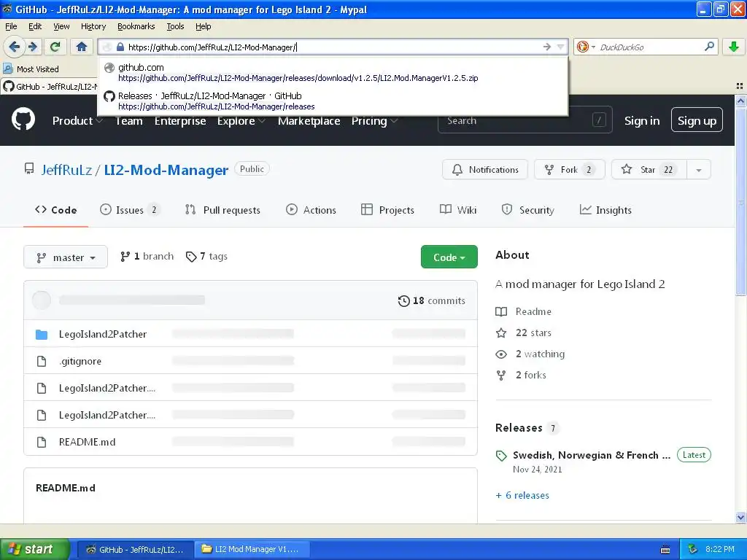Open the History menu
747x560 pixels.
tap(93, 26)
